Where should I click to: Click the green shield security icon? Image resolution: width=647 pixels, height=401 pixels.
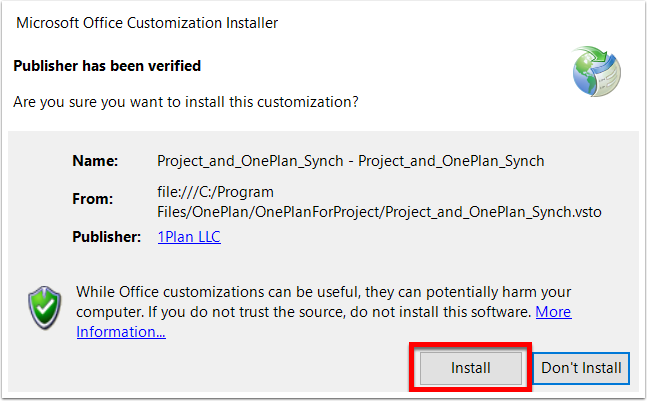pyautogui.click(x=45, y=307)
